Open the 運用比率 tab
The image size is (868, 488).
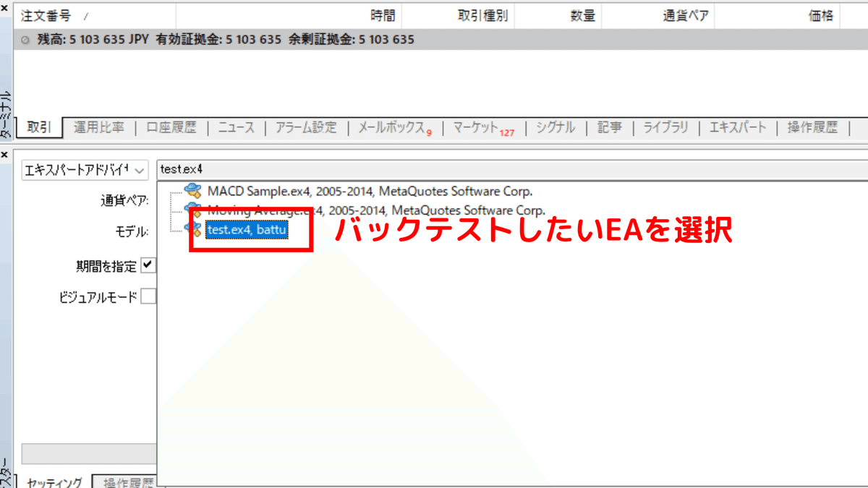point(98,127)
